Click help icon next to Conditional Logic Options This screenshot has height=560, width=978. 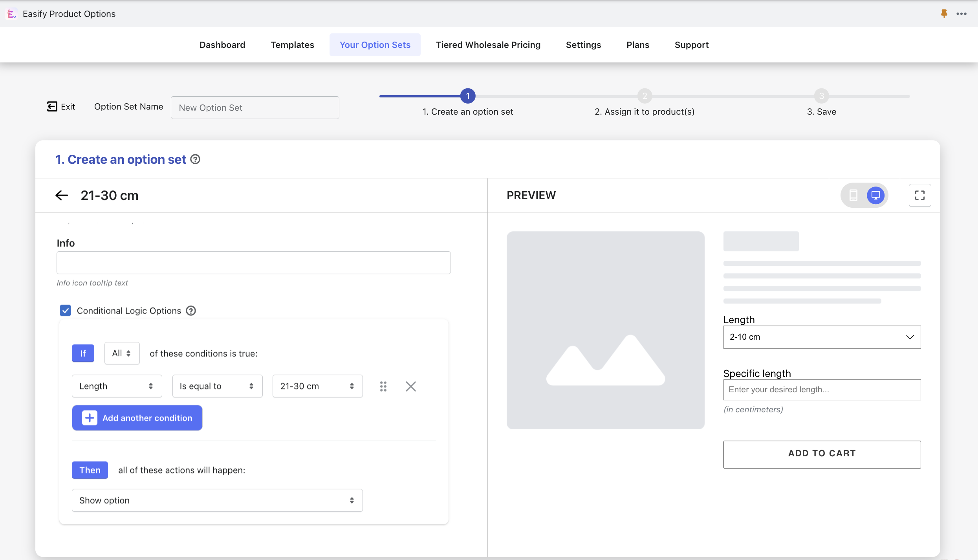[x=191, y=311]
